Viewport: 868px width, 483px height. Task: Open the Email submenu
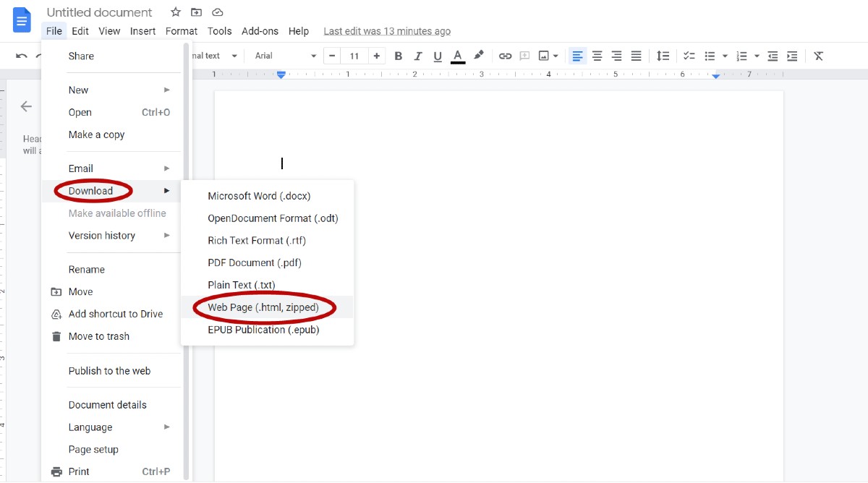click(80, 168)
